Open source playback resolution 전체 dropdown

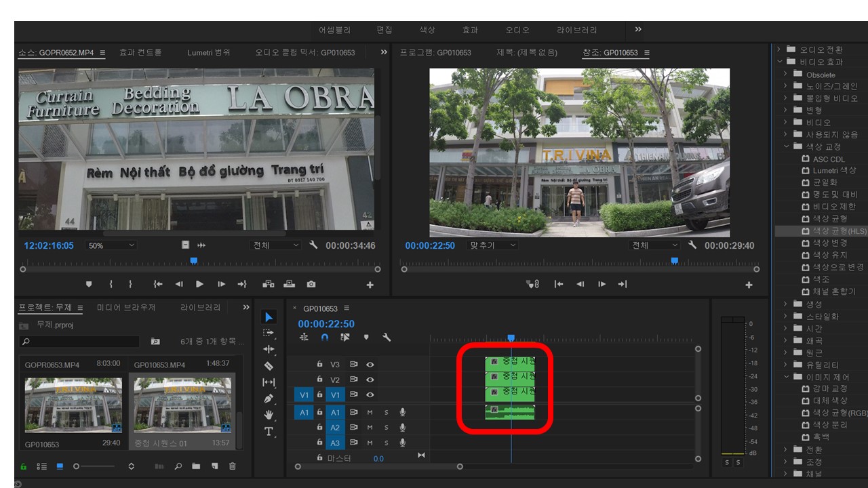point(275,245)
